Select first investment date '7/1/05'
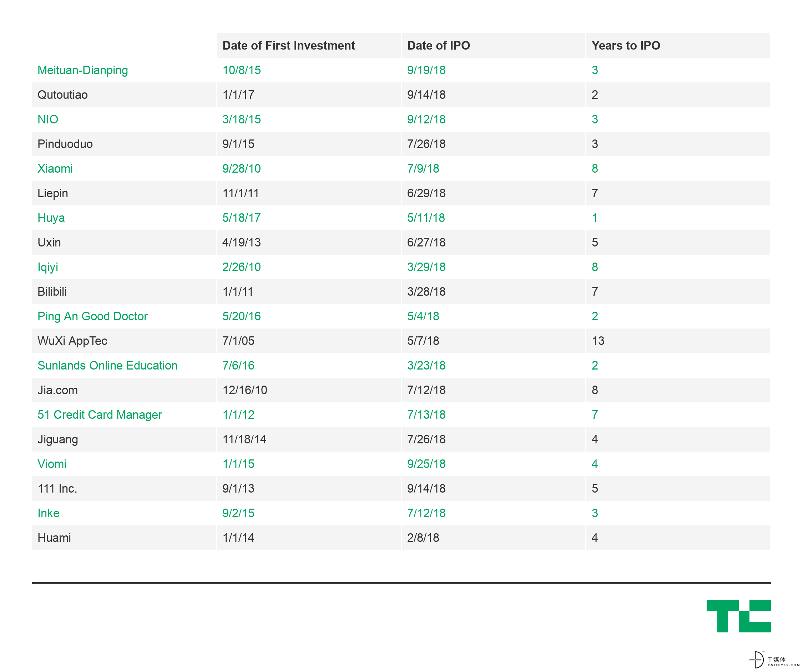 (x=238, y=341)
